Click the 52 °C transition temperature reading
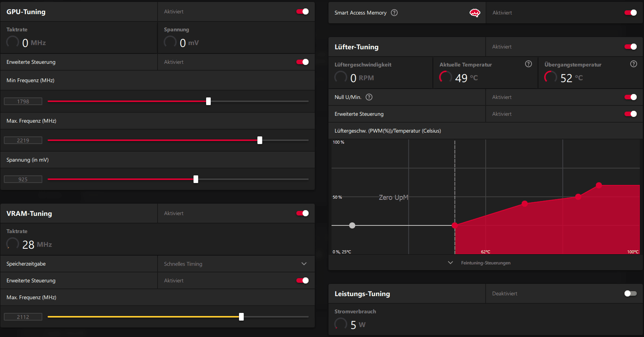This screenshot has width=644, height=337. (572, 78)
